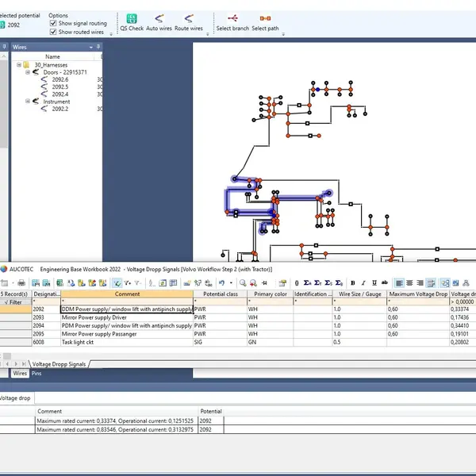476x476 pixels.
Task: Toggle bold in workbook toolbar
Action: tap(352, 282)
